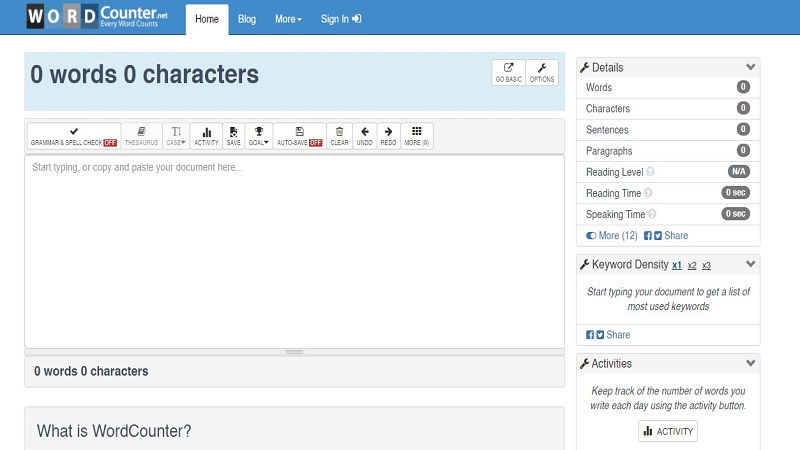Share Keyword Density on Twitter icon
Screen dimensions: 800x450
point(600,335)
